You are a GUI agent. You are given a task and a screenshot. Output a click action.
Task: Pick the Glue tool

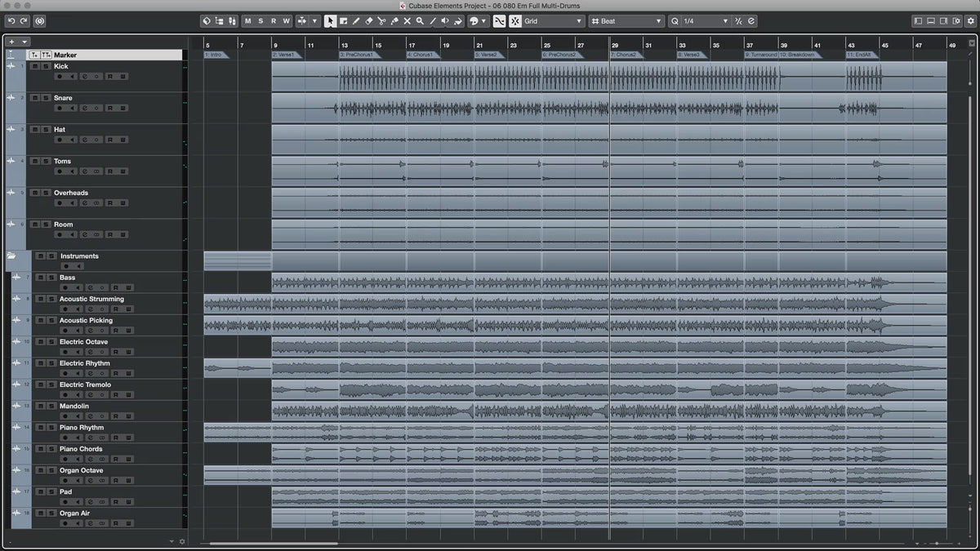(394, 21)
